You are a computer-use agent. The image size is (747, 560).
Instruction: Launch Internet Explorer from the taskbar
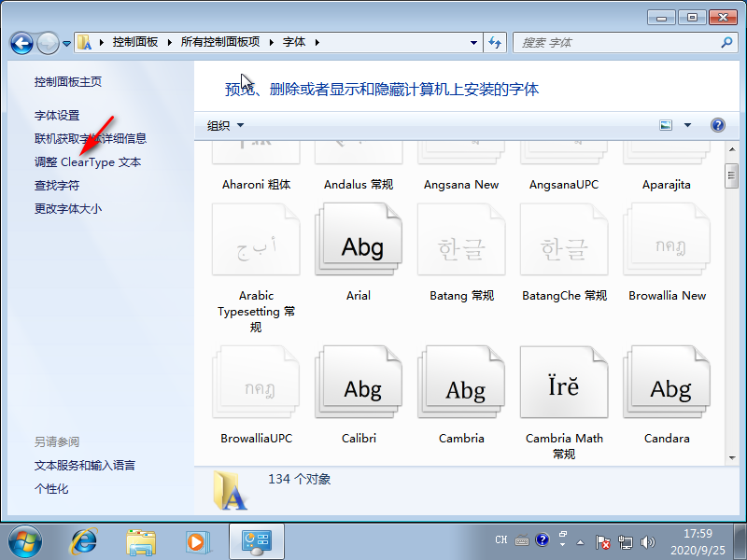point(85,540)
